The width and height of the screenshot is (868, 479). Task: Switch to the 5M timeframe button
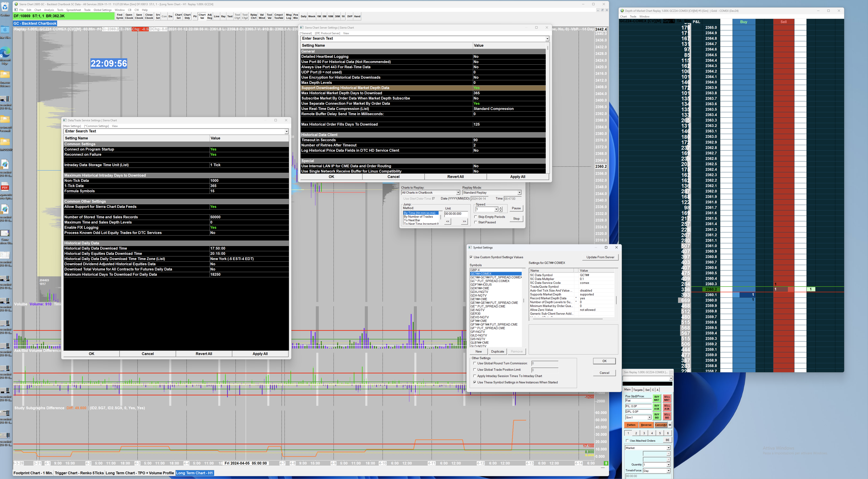click(324, 16)
